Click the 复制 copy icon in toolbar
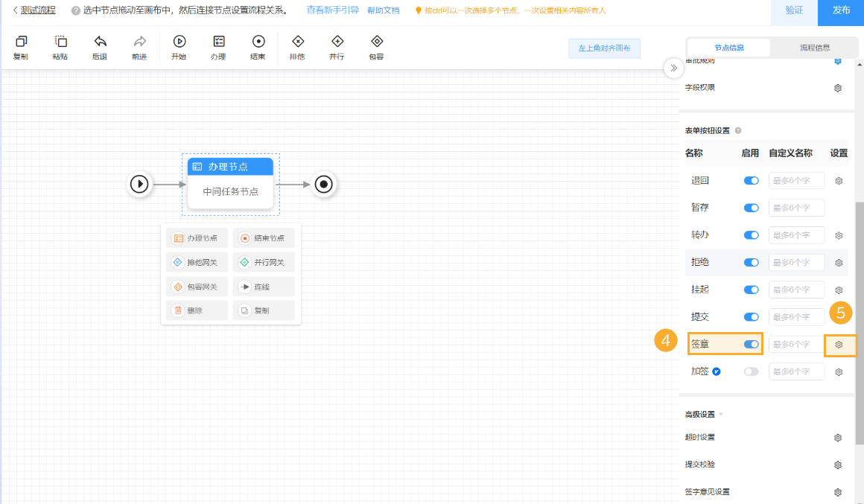This screenshot has width=864, height=504. click(x=21, y=42)
